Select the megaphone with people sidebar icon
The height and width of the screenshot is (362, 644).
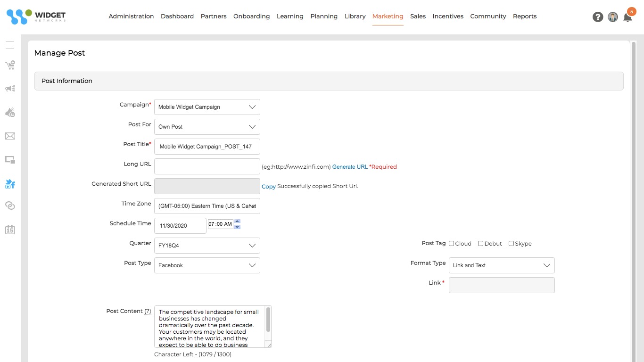click(x=10, y=89)
